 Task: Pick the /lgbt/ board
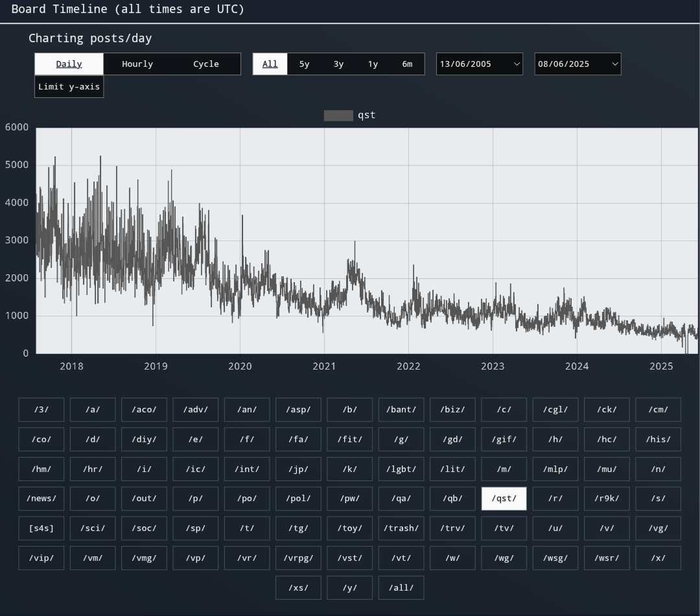click(x=401, y=469)
